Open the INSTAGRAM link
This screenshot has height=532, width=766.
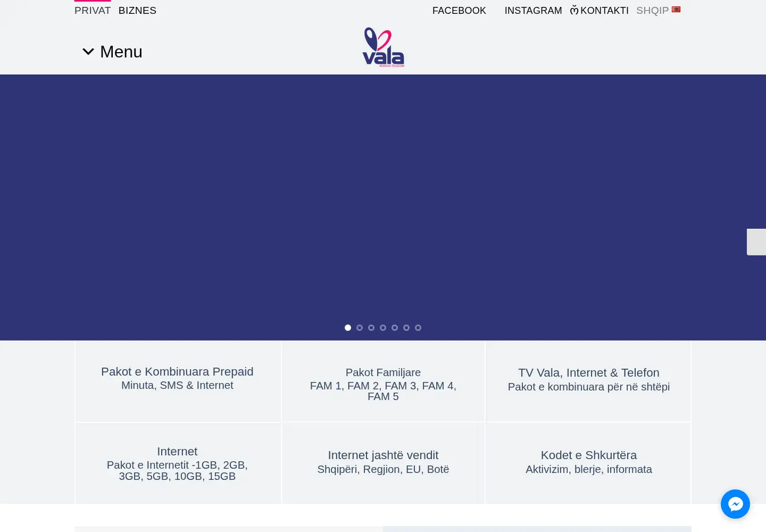pos(533,11)
